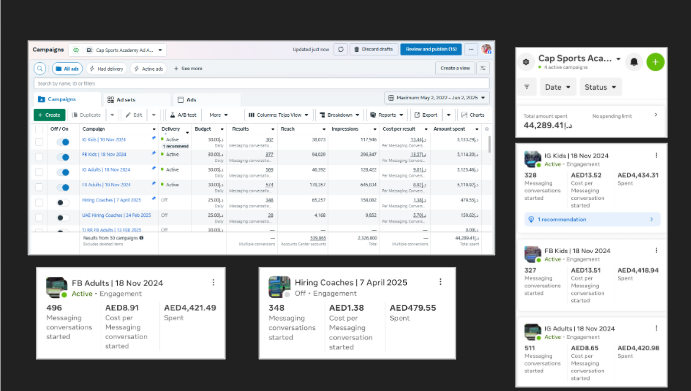Check the box for FB Kids campaign row

pyautogui.click(x=39, y=157)
